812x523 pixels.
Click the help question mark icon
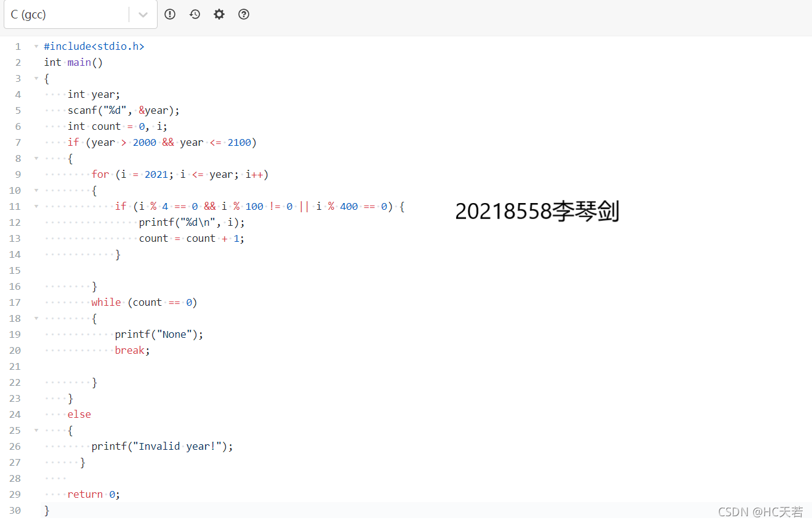[244, 14]
